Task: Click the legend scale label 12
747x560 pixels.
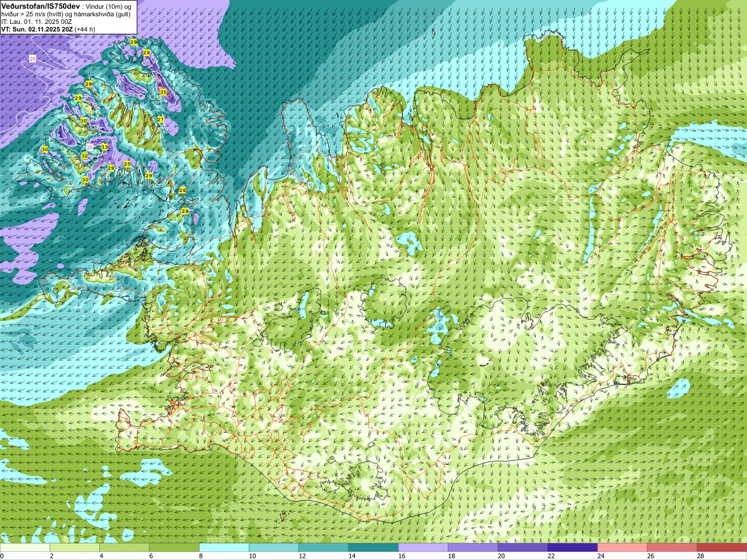Action: click(x=302, y=556)
